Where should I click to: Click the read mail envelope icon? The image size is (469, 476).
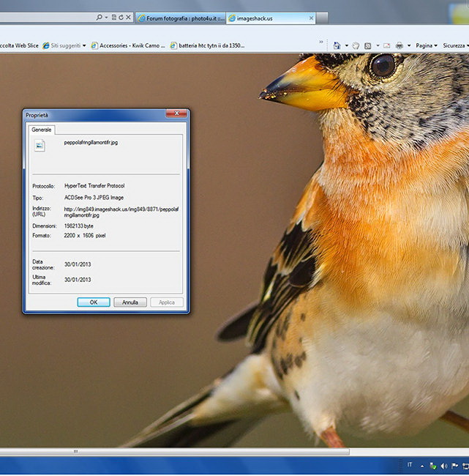click(x=386, y=46)
